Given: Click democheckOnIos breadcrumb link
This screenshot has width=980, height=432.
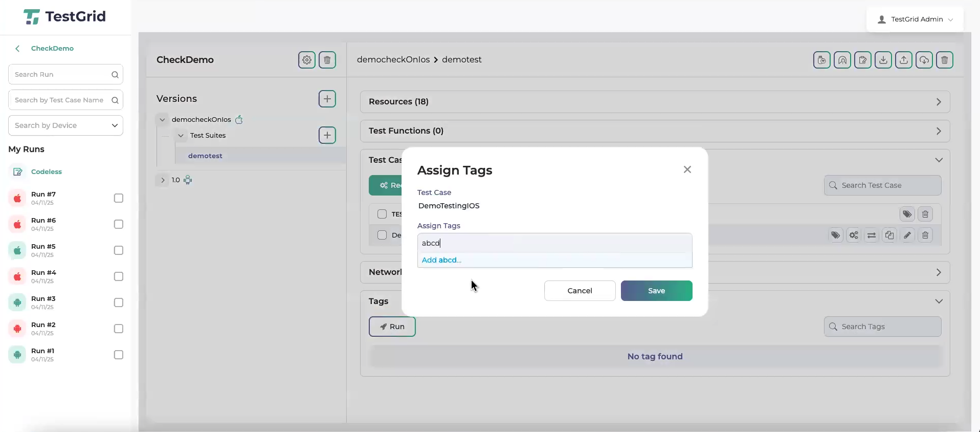Looking at the screenshot, I should [393, 60].
